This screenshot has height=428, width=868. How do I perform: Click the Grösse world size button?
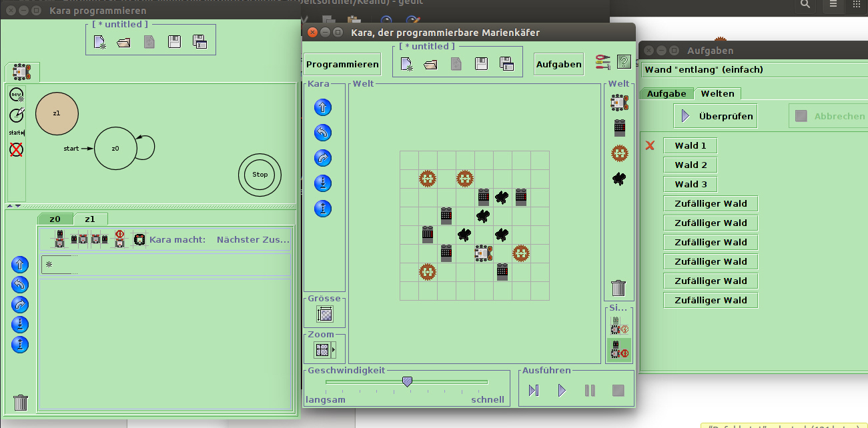click(x=325, y=314)
